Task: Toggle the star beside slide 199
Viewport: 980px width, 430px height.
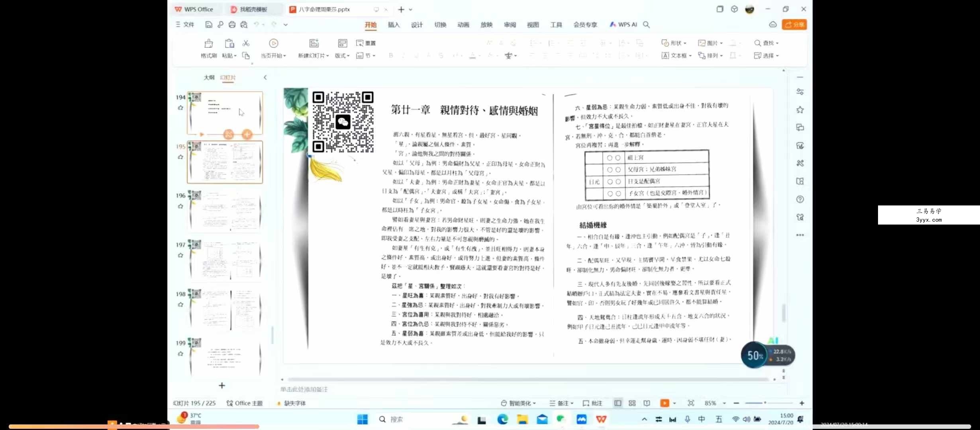Action: pyautogui.click(x=180, y=354)
